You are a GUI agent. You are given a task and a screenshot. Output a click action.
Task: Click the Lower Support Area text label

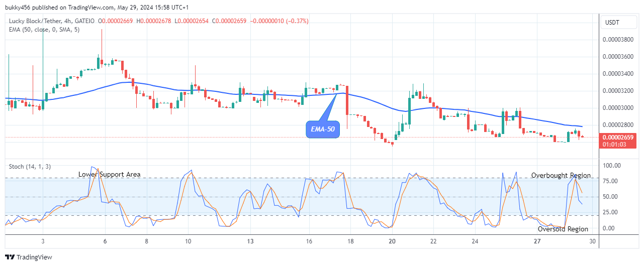point(110,174)
